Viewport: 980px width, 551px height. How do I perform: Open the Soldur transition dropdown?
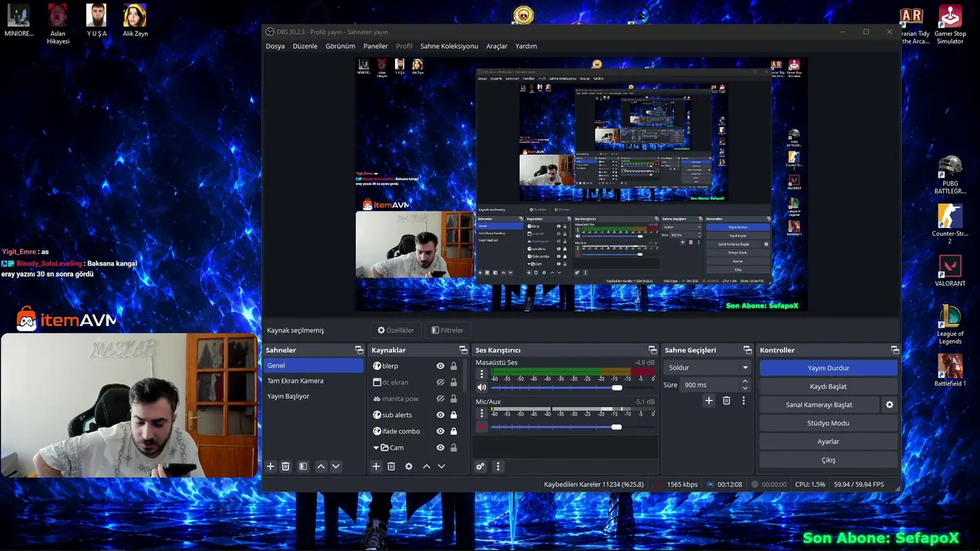point(707,367)
